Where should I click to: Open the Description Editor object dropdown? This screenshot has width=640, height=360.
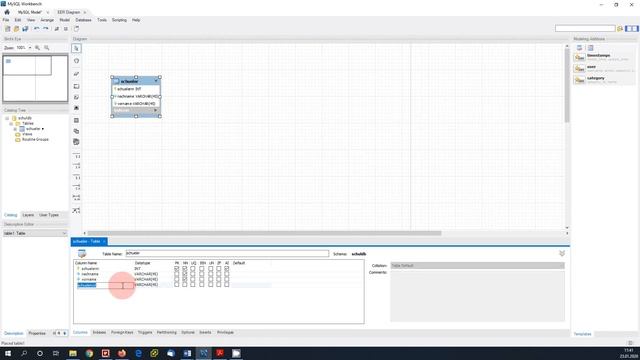click(35, 233)
